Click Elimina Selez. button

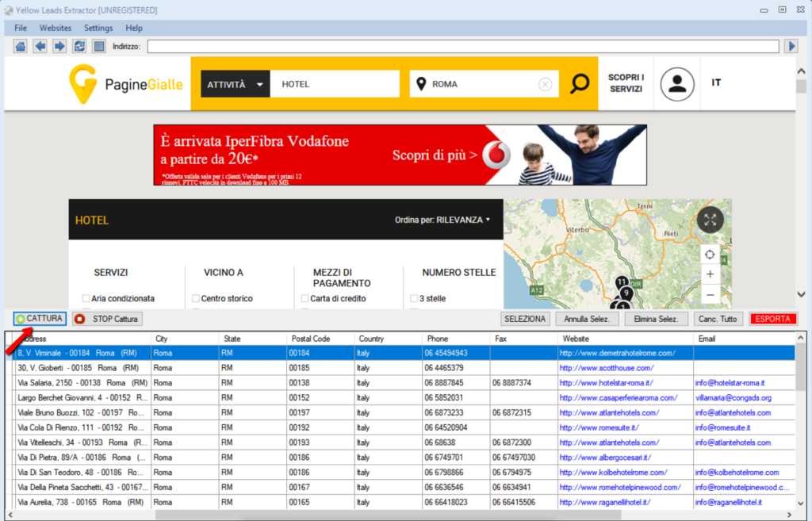[656, 319]
